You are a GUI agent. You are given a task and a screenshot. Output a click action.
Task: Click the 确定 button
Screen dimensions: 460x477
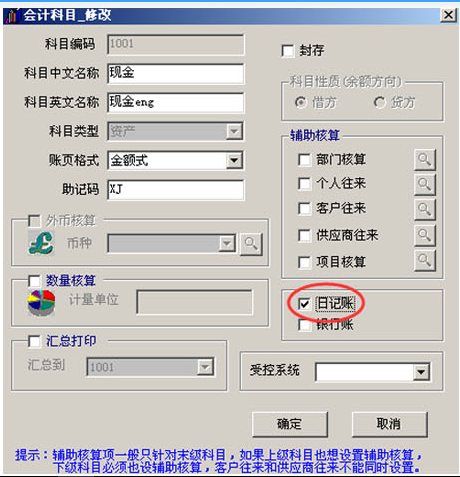point(290,424)
